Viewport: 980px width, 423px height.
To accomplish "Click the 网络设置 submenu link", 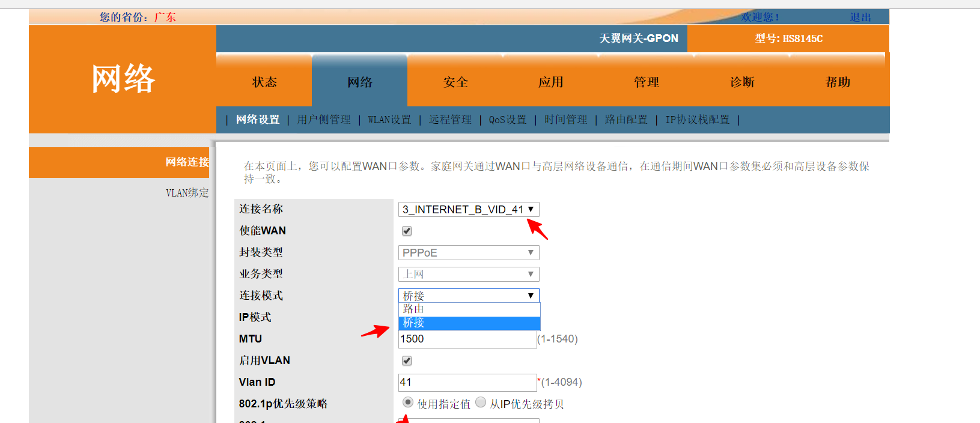I will pyautogui.click(x=258, y=120).
